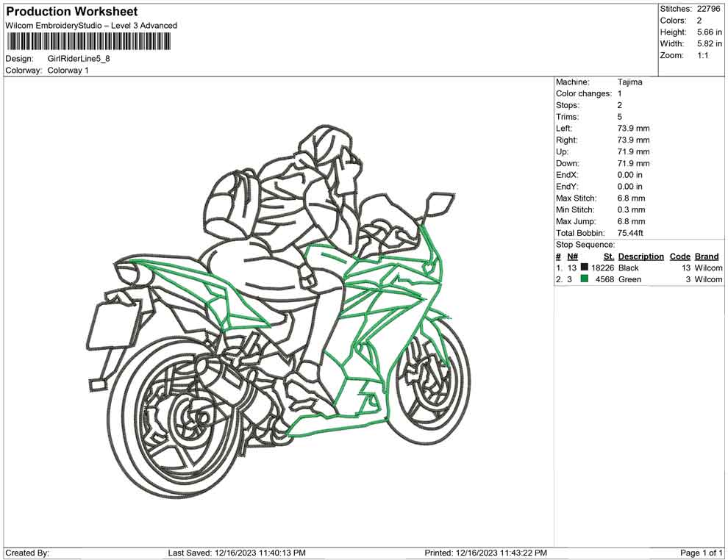Select the Black thread row description

pos(629,268)
